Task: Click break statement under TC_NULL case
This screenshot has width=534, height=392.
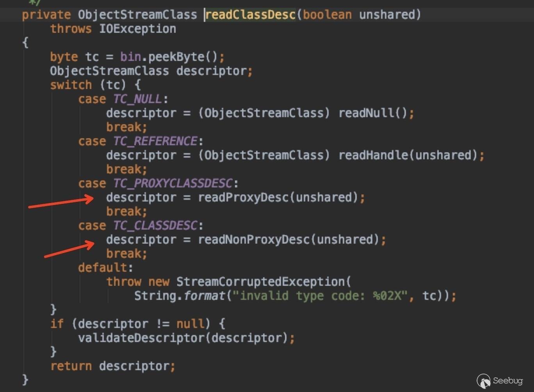Action: click(x=126, y=127)
